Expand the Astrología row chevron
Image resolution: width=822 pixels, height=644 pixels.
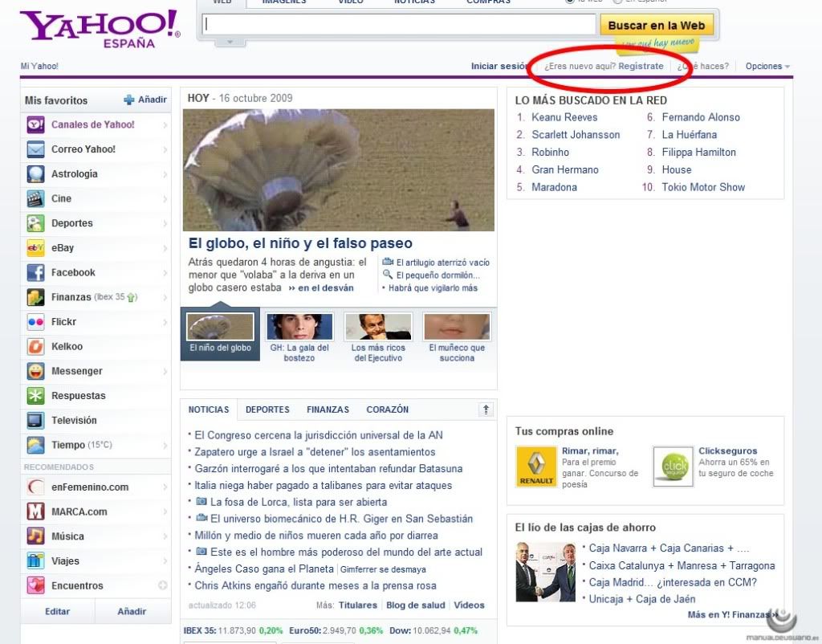coord(165,174)
